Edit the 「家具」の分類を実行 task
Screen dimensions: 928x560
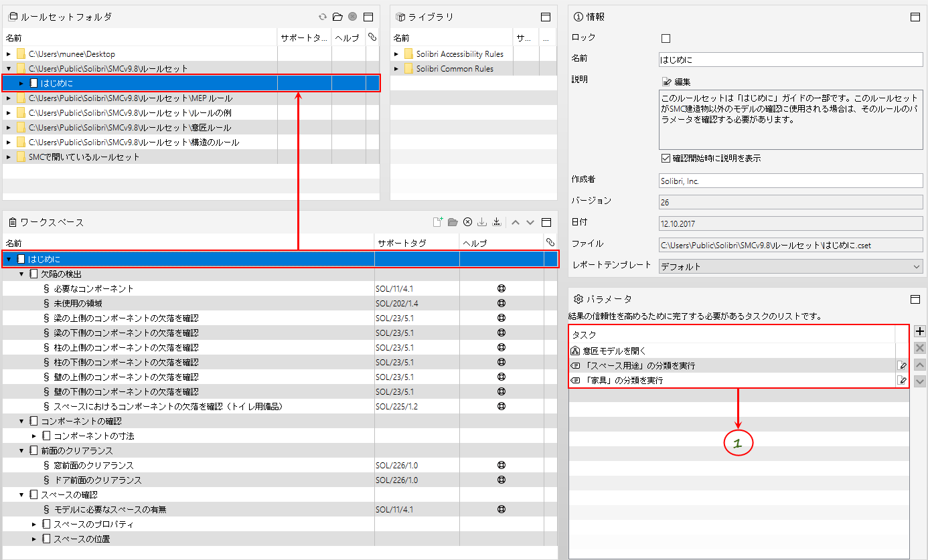point(902,380)
